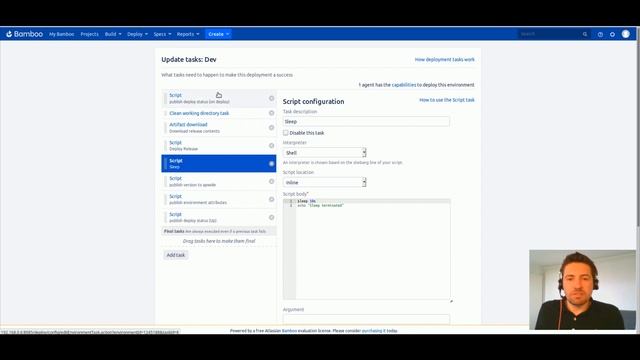Click the 'sleep' line in script body
This screenshot has width=640, height=360.
pos(307,201)
